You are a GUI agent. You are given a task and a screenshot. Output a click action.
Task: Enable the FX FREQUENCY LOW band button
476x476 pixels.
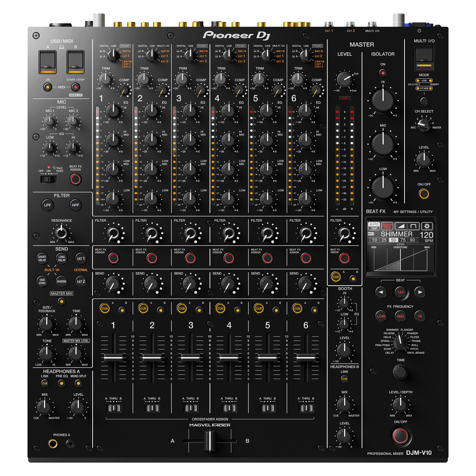381,316
